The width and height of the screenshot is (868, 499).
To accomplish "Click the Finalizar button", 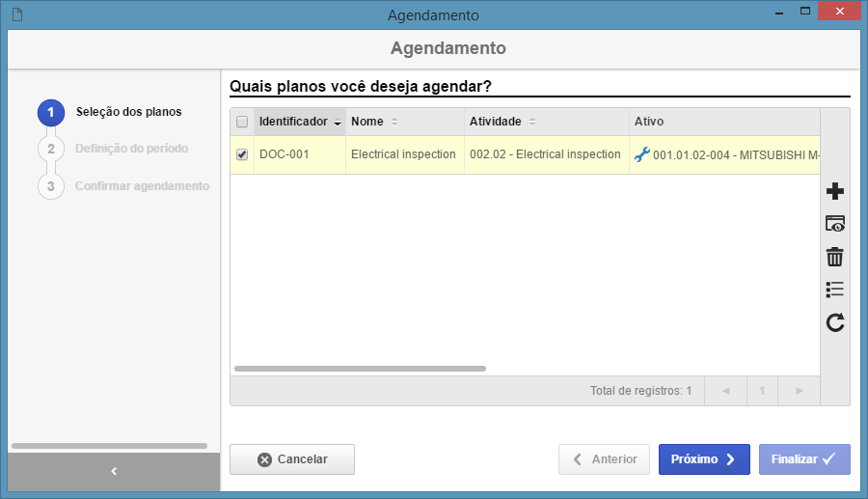I will tap(804, 459).
